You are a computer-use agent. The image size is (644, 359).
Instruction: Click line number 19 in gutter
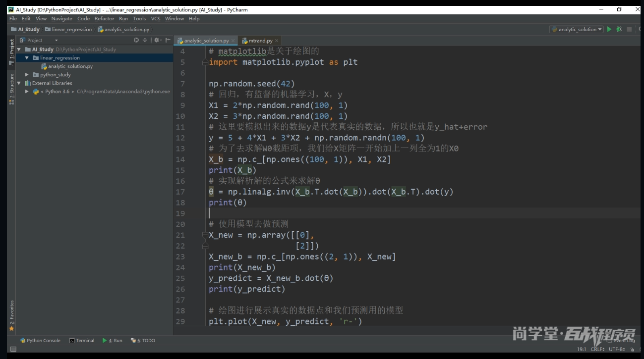[180, 213]
